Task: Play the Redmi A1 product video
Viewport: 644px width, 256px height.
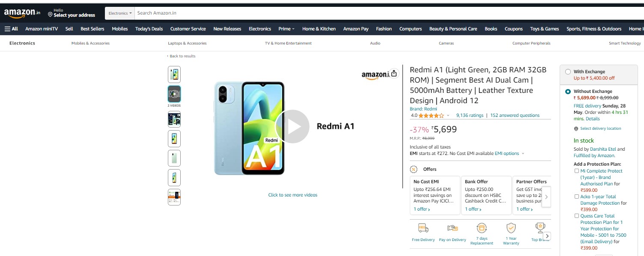Action: click(292, 126)
